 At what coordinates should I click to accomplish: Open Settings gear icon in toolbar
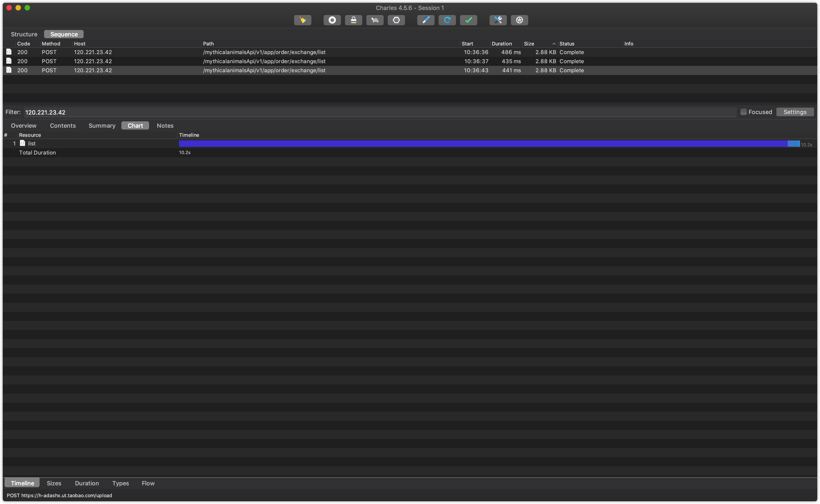(519, 20)
